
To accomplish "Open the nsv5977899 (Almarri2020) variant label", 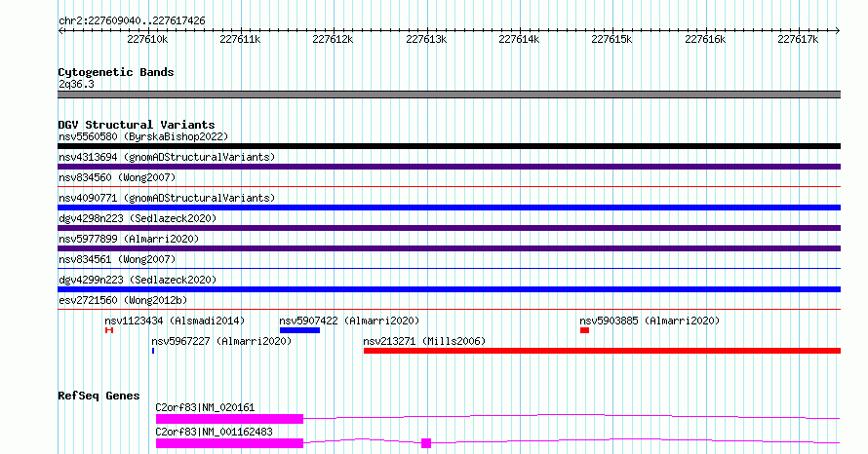I will pos(129,239).
